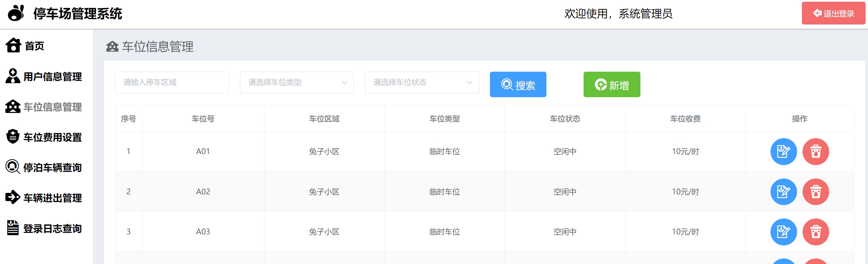This screenshot has height=264, width=868.
Task: Click the log document icon beside 登录日志查询
Action: (x=13, y=228)
